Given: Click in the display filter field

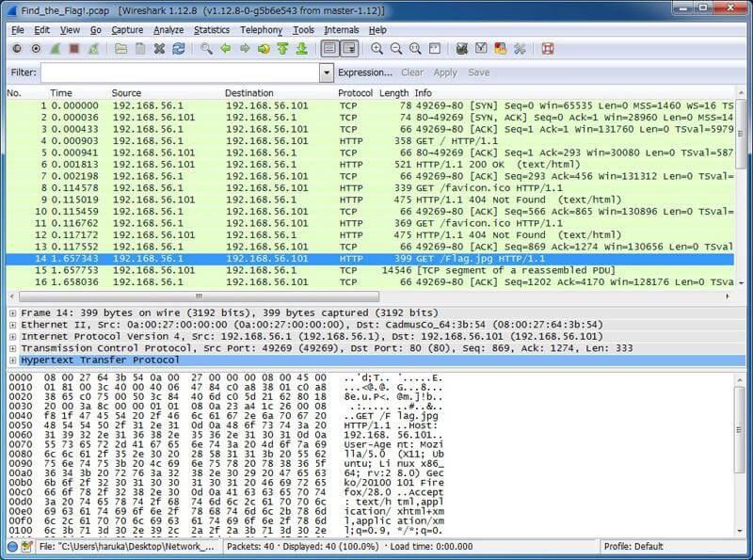Looking at the screenshot, I should [181, 72].
